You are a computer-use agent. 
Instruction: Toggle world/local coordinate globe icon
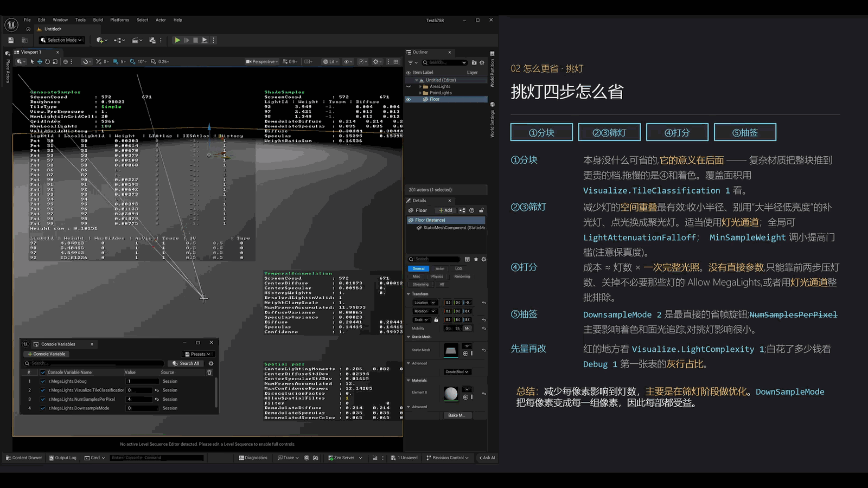click(66, 62)
